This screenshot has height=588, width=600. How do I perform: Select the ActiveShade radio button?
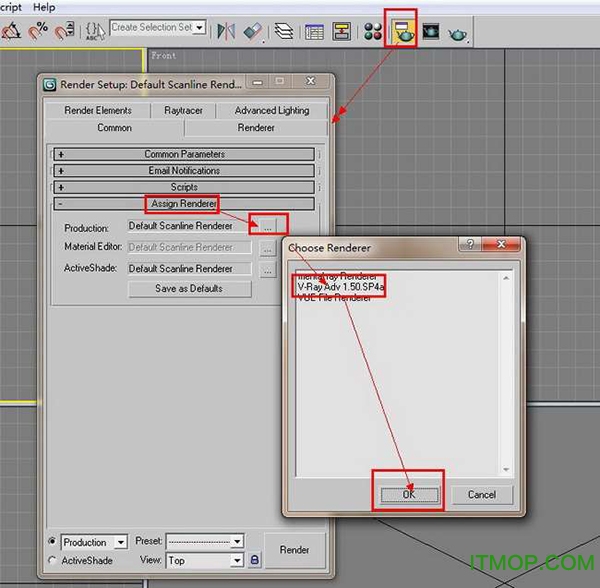click(52, 560)
